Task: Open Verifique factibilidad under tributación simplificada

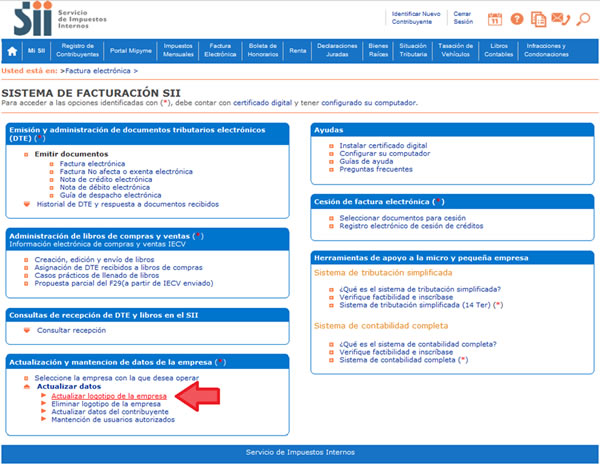Action: tap(396, 297)
